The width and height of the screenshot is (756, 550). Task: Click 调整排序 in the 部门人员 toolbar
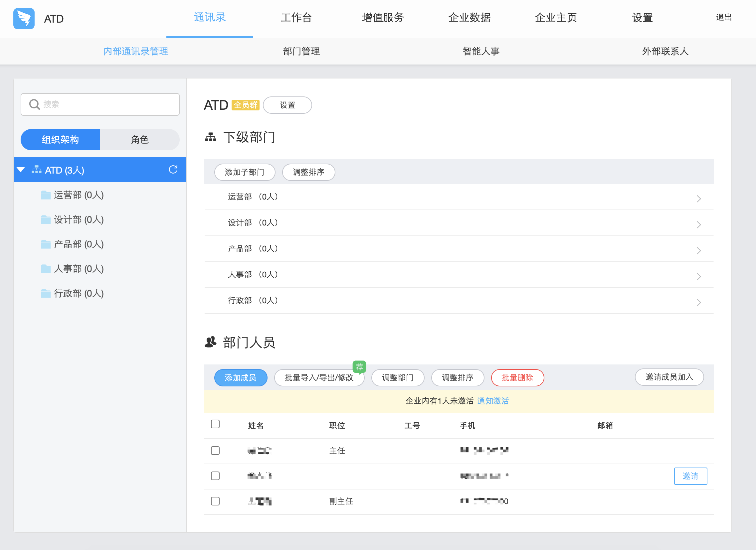point(458,378)
